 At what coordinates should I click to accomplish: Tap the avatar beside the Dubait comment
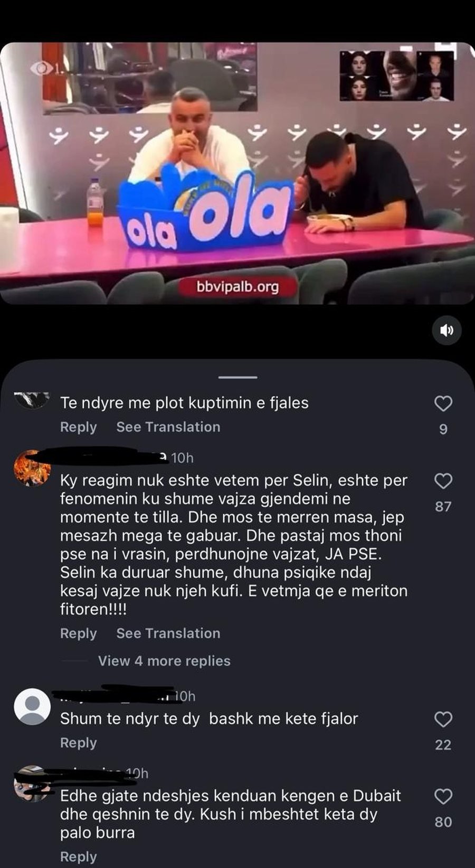point(32,783)
